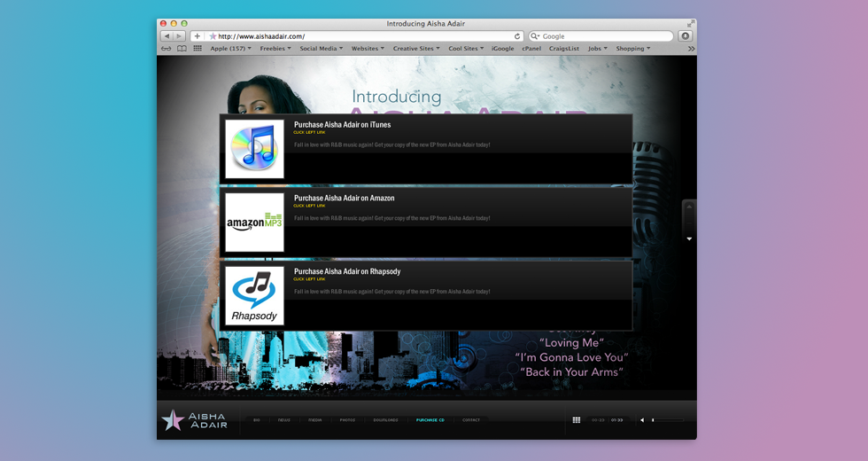Reload the page using the refresh icon
Image resolution: width=868 pixels, height=461 pixels.
click(x=517, y=36)
